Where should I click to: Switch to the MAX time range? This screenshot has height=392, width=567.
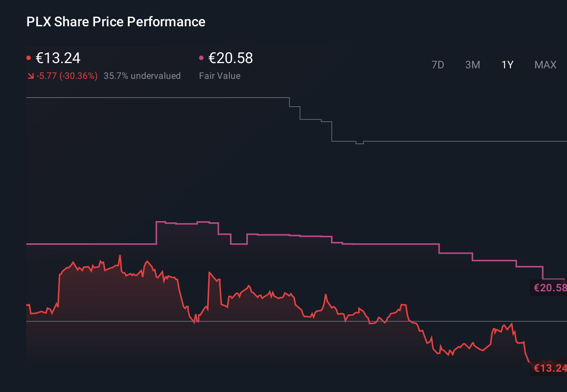click(545, 65)
